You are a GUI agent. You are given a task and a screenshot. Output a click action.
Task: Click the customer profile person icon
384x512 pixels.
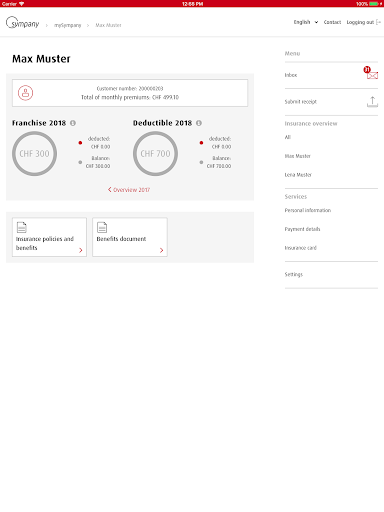click(25, 93)
